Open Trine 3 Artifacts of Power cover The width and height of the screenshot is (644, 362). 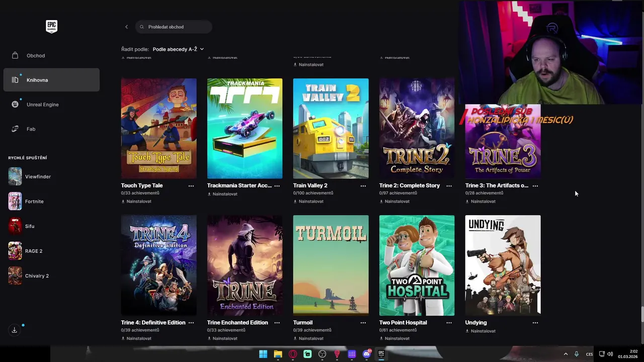pos(503,141)
